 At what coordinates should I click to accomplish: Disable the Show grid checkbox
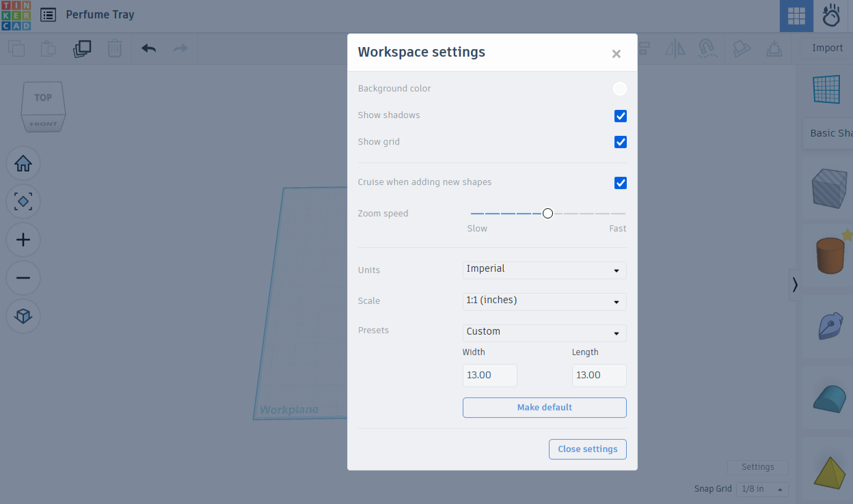tap(620, 142)
